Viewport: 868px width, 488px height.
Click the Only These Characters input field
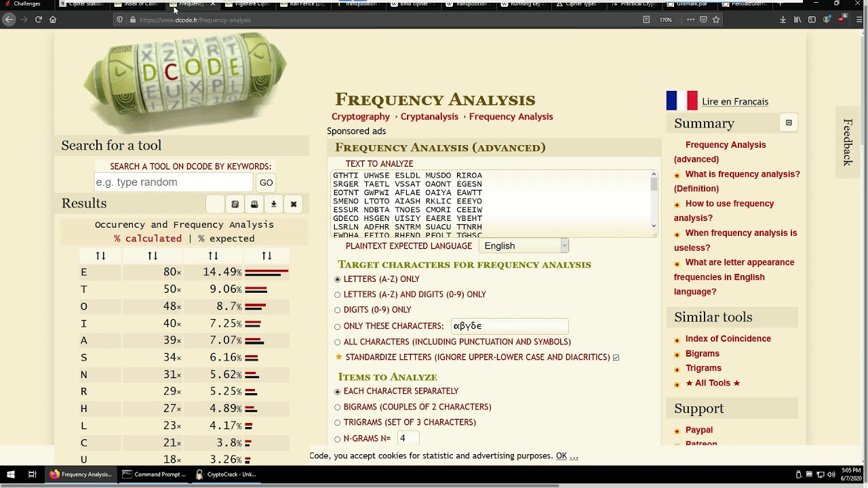(x=509, y=326)
